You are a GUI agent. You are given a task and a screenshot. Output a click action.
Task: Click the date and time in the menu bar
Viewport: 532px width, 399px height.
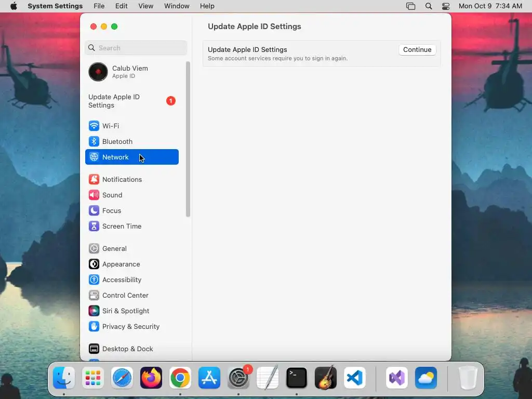pos(490,6)
